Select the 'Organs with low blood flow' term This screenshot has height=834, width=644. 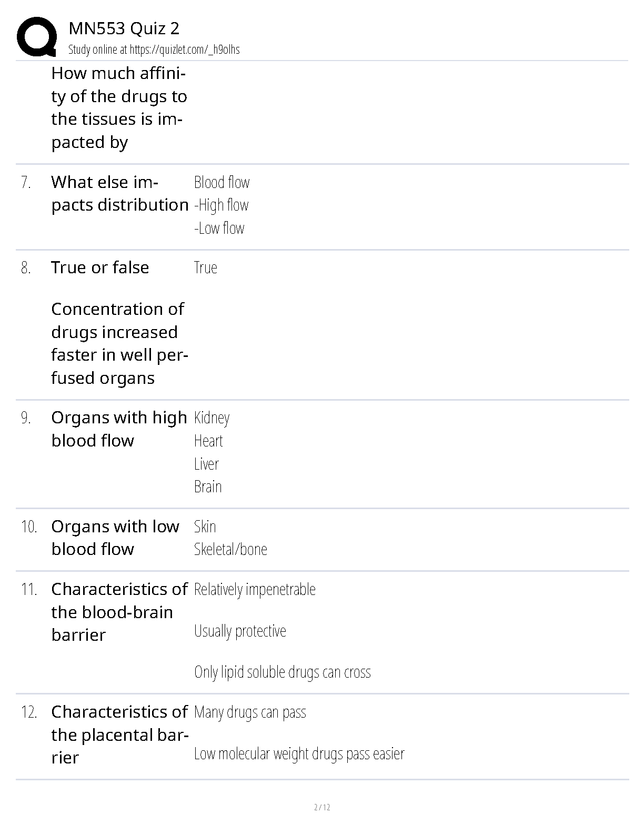click(115, 538)
